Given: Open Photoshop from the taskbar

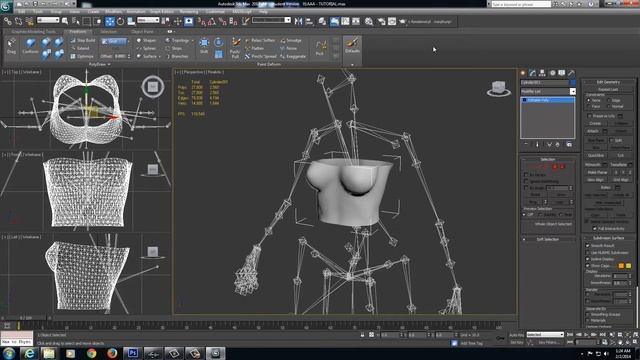Looking at the screenshot, I should (x=132, y=353).
